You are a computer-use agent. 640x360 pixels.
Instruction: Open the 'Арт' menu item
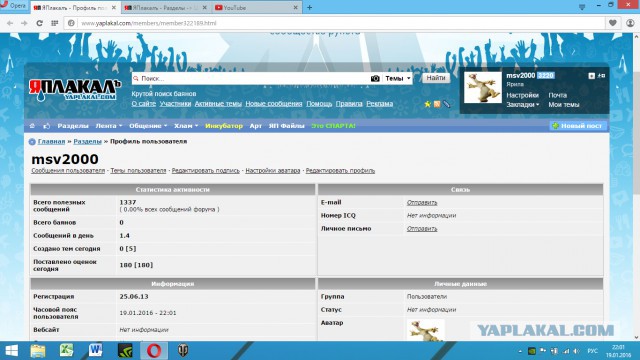[x=256, y=126]
